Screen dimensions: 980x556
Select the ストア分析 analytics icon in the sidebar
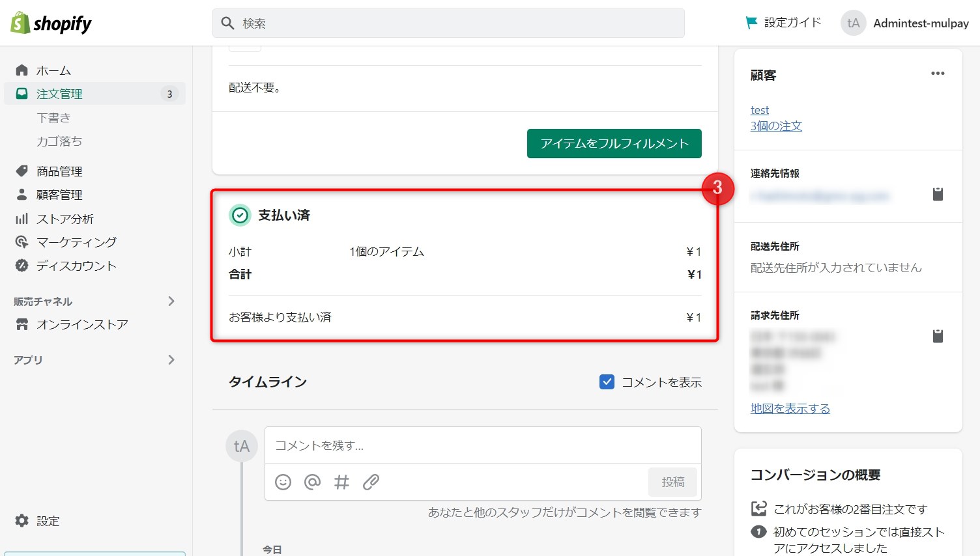(x=22, y=218)
